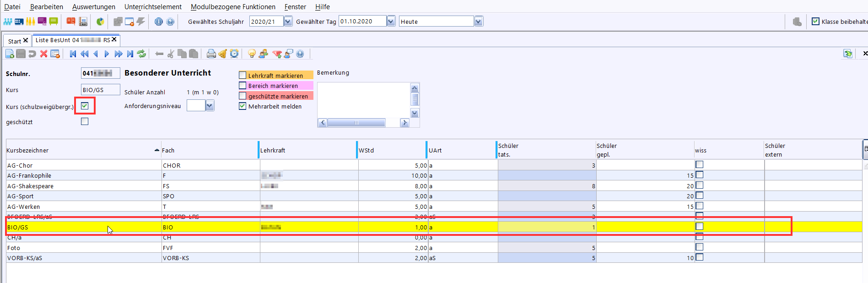This screenshot has width=868, height=283.
Task: Click the green refresh arrows icon
Action: click(142, 54)
